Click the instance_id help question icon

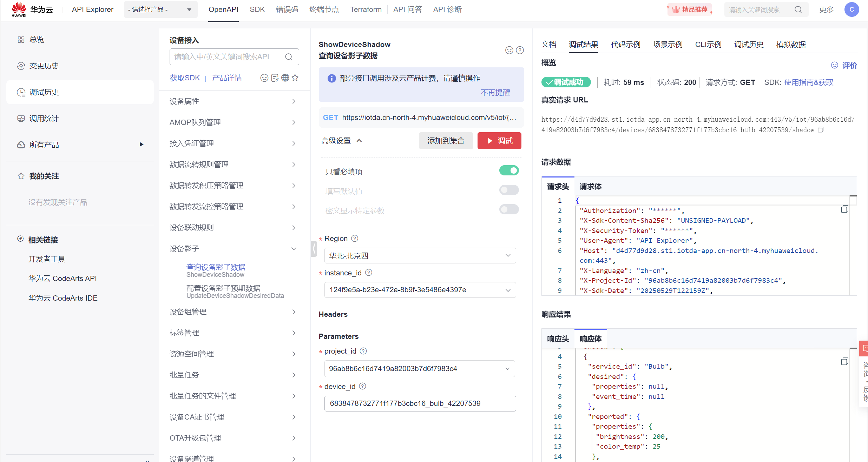click(x=369, y=273)
